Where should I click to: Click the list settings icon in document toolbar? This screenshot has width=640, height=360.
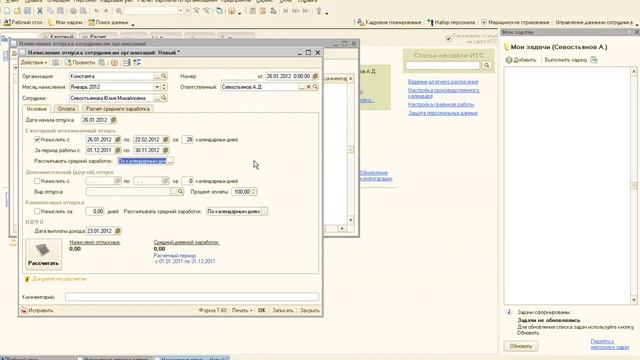point(127,62)
